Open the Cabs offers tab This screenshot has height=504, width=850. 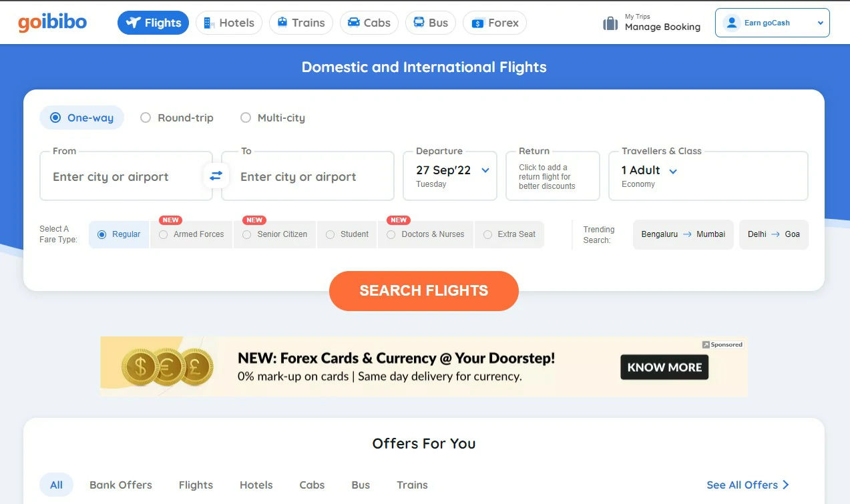pyautogui.click(x=311, y=485)
